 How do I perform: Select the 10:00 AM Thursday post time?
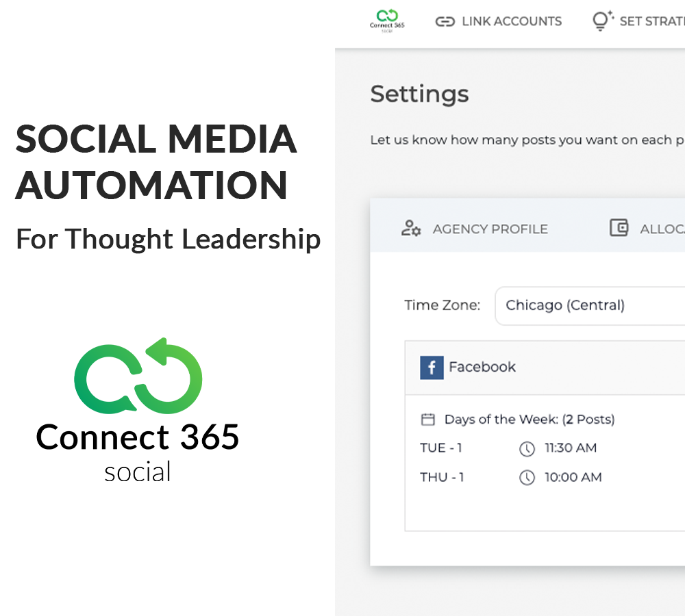[x=573, y=478]
